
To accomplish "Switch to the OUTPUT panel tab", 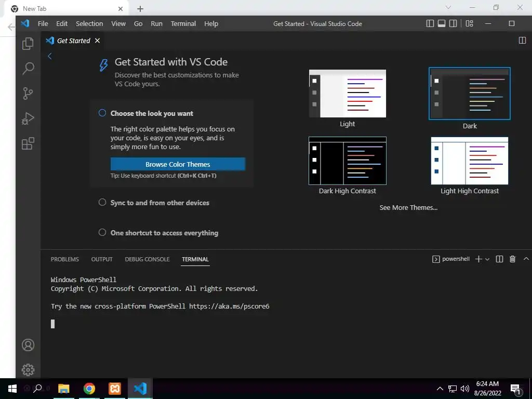I will coord(102,259).
